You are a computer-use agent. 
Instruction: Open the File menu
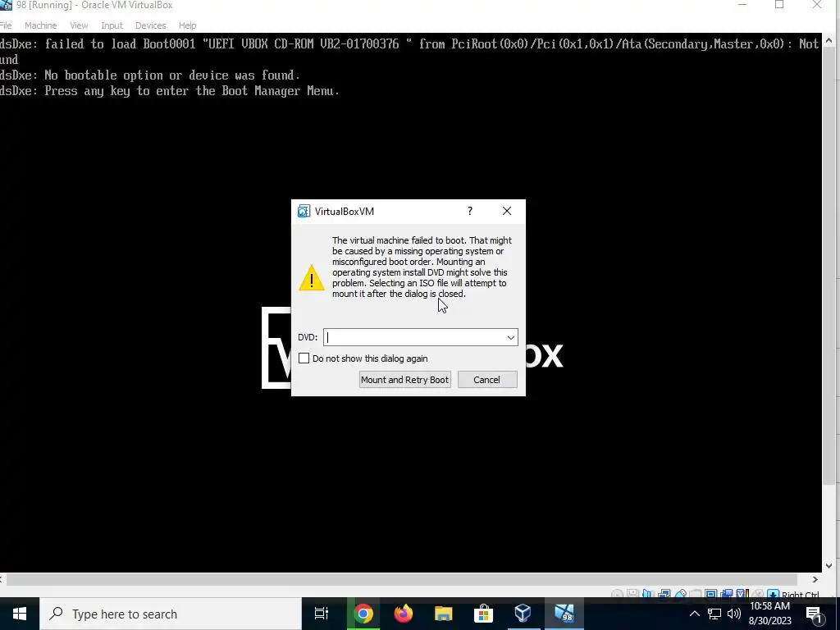6,25
